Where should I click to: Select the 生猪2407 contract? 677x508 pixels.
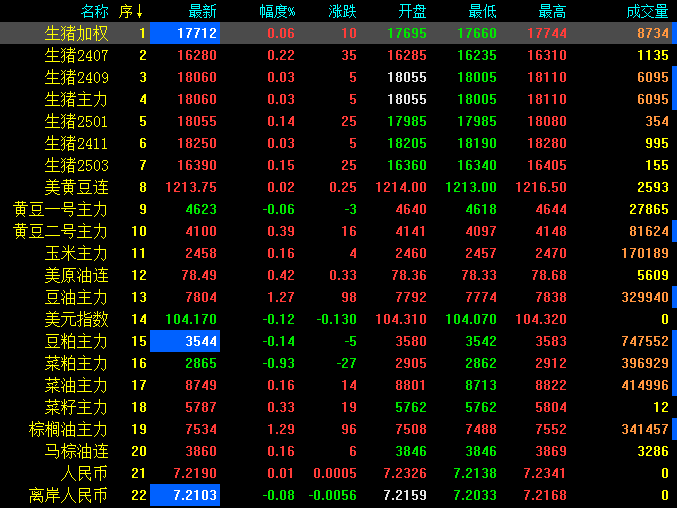(76, 55)
